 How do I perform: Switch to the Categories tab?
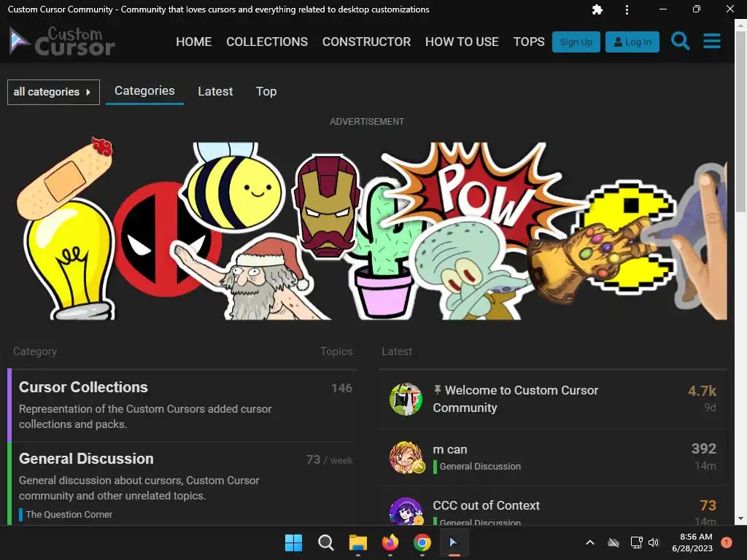144,91
